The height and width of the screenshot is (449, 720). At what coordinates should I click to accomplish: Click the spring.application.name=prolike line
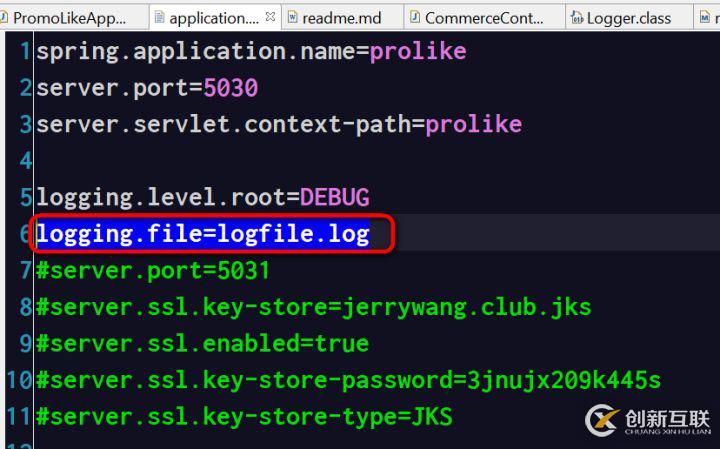[x=251, y=51]
